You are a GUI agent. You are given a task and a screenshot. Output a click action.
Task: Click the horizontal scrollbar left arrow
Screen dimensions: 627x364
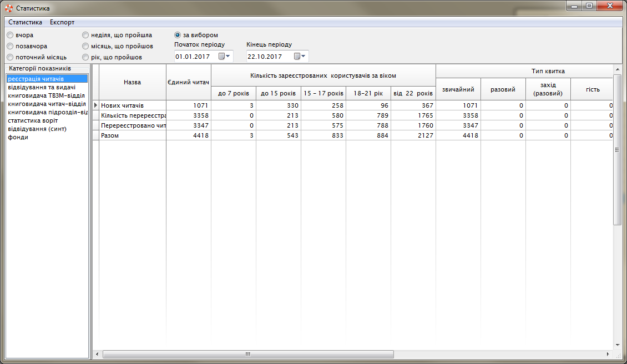pos(97,354)
